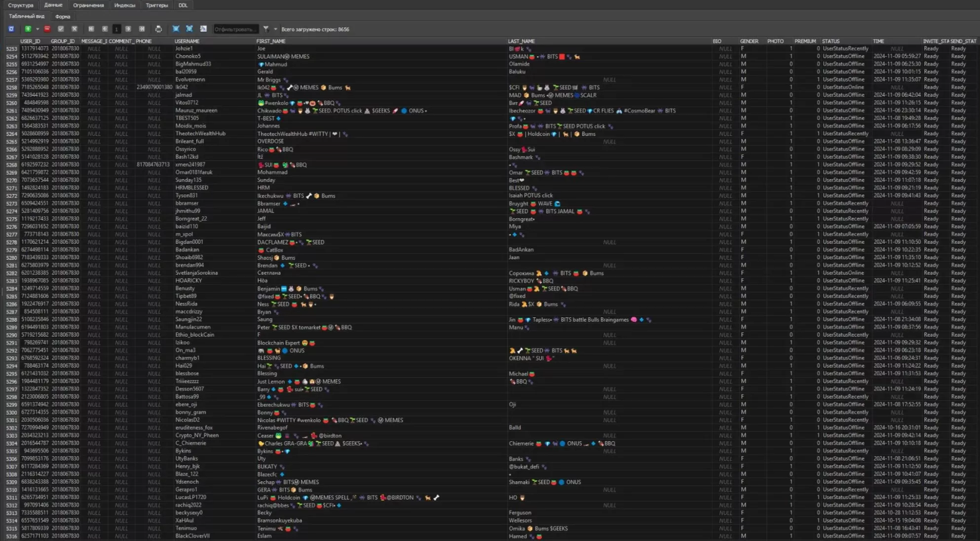The width and height of the screenshot is (980, 541).
Task: Insert a new row with the green plus
Action: (x=28, y=29)
